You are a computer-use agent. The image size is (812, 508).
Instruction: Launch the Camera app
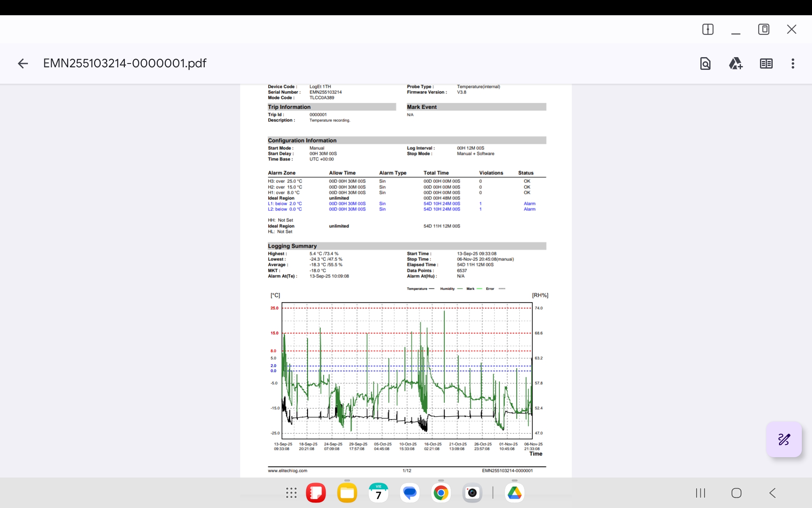click(472, 493)
